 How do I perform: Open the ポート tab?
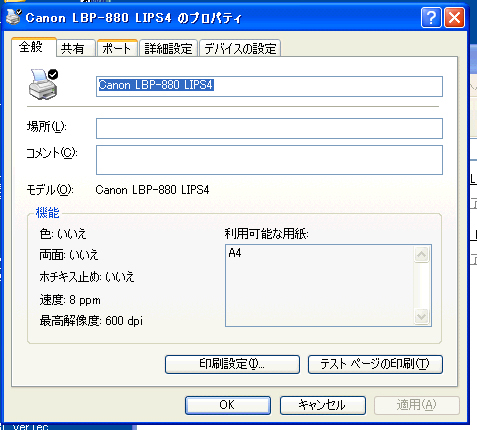[117, 48]
